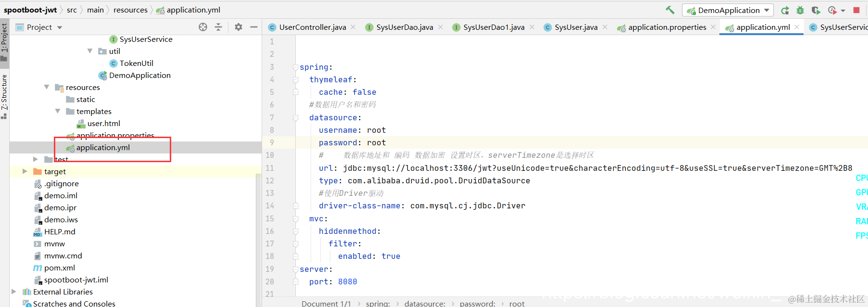Collapse the templates folder
The width and height of the screenshot is (868, 307).
pos(58,111)
